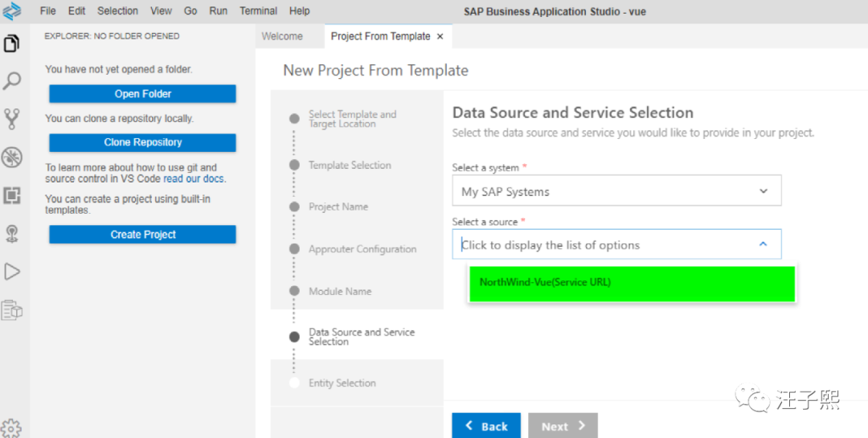Open the Terminal menu
Viewport: 868px width, 438px height.
coord(258,11)
